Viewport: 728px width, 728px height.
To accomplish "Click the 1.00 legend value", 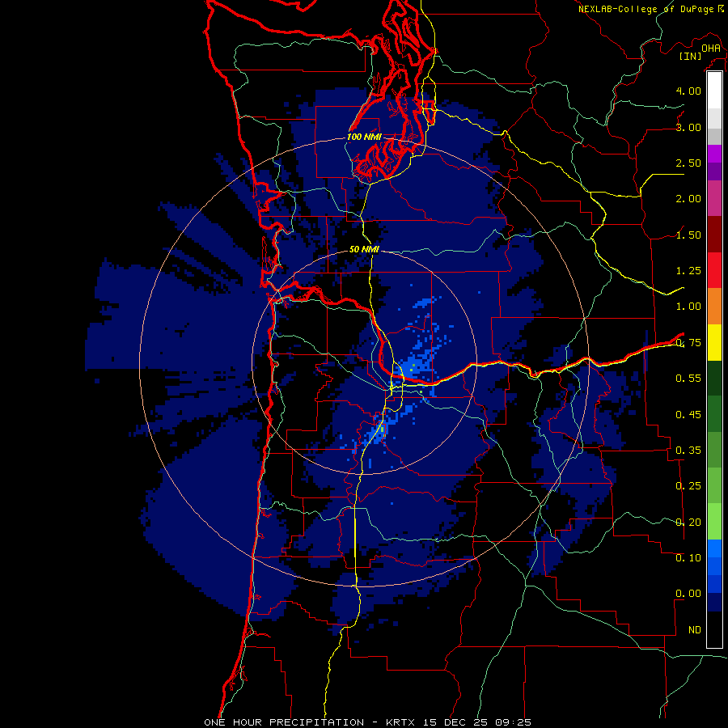I will [688, 307].
